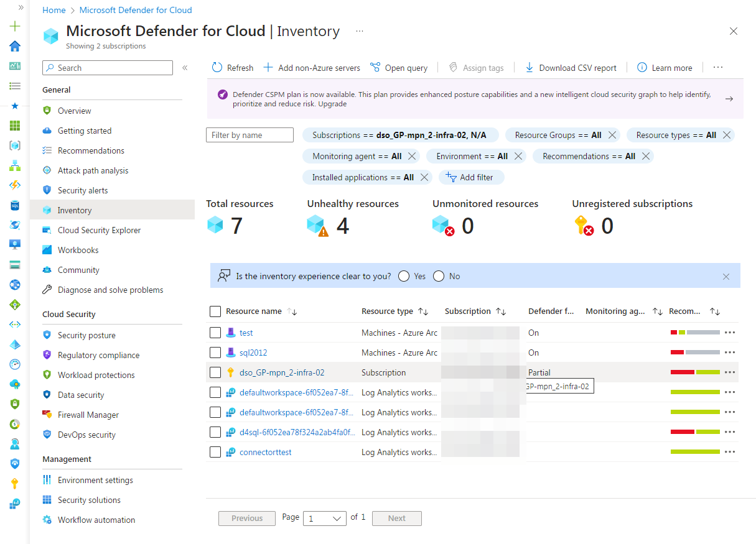The height and width of the screenshot is (544, 756).
Task: Open row ellipsis for d4sql workspace
Action: point(730,432)
